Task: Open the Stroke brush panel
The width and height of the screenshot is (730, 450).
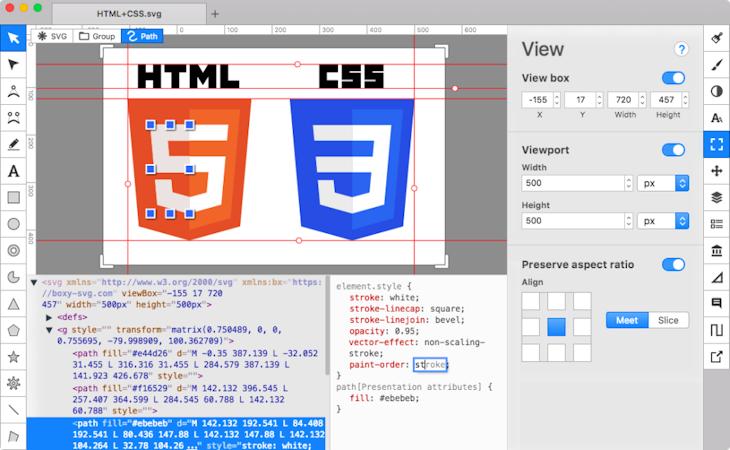Action: coord(716,64)
